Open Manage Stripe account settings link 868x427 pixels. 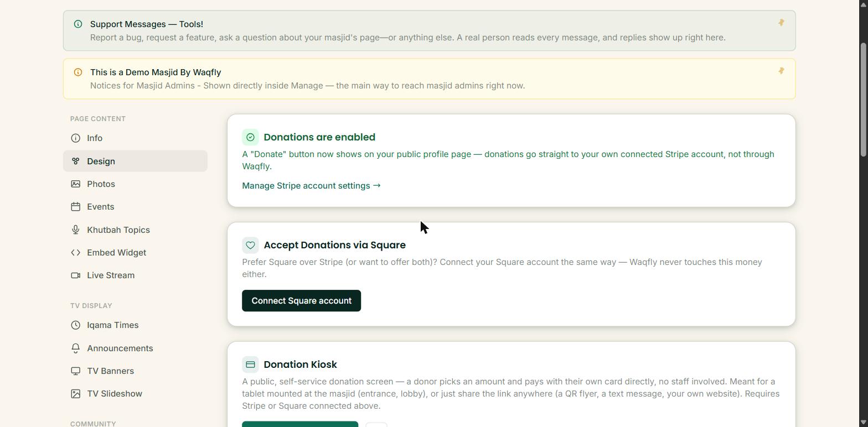(311, 185)
